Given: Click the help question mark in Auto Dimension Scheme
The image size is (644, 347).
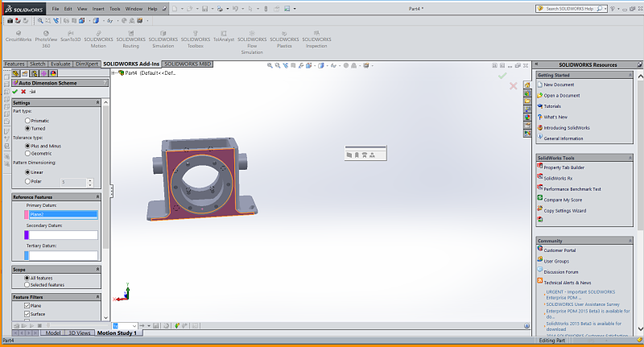Looking at the screenshot, I should (x=105, y=83).
